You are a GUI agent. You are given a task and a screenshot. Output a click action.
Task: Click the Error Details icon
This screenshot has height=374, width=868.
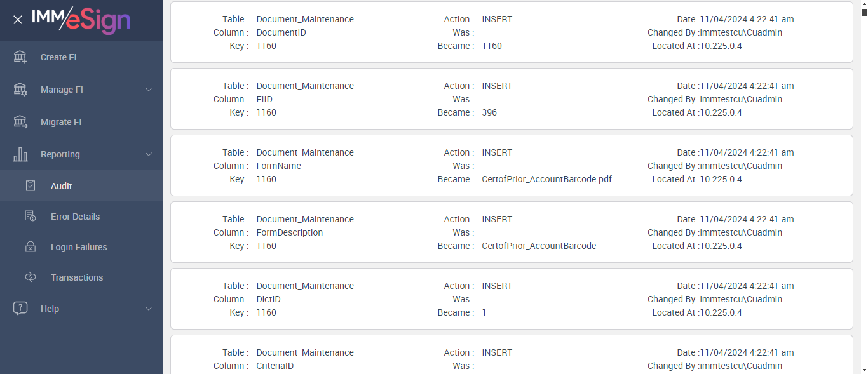coord(31,217)
